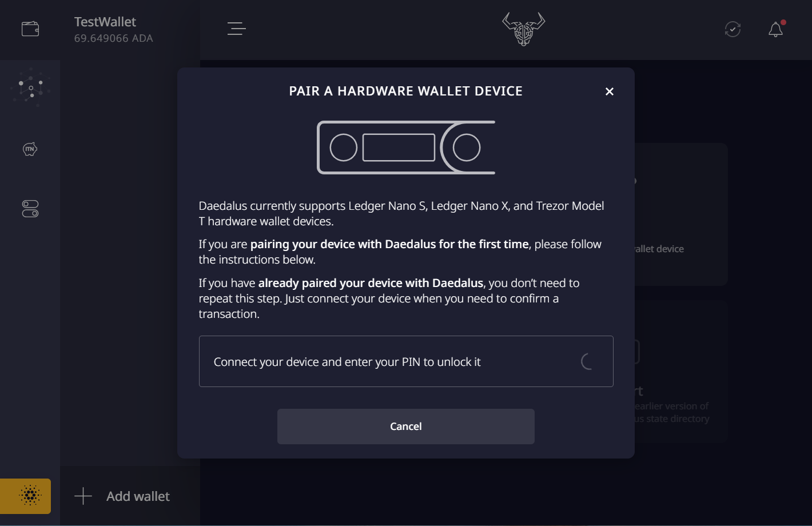This screenshot has height=526, width=812.
Task: Click the Add wallet button
Action: (x=130, y=496)
